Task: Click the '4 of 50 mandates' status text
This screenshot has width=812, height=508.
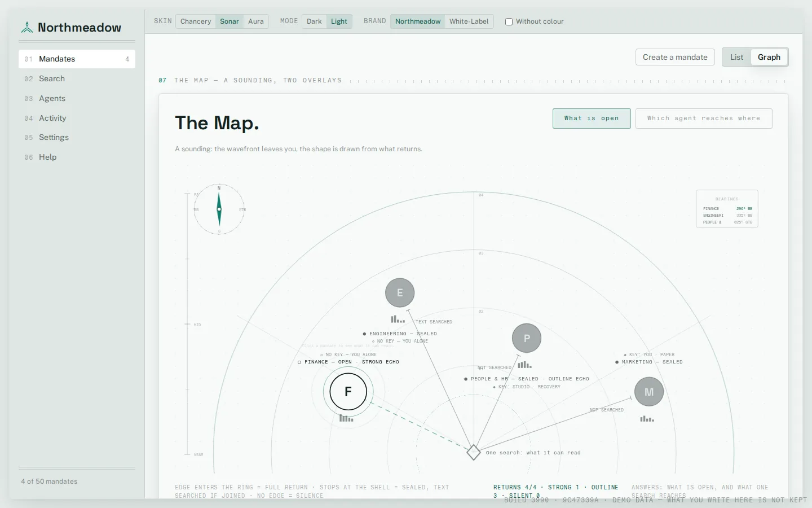Action: (49, 481)
